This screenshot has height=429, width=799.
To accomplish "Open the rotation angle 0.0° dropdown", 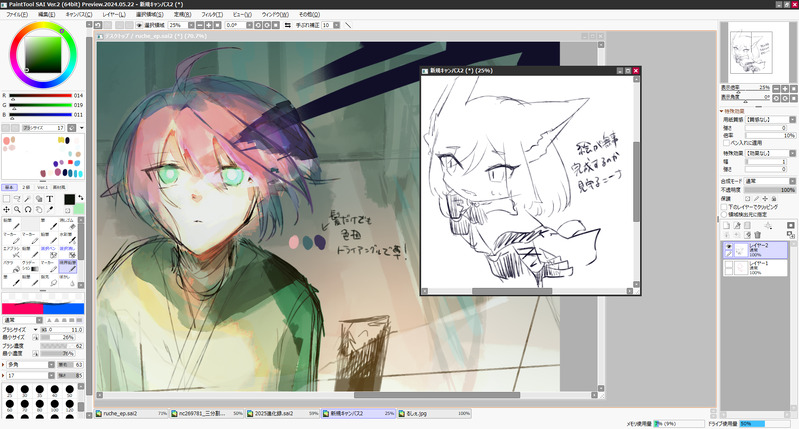I will [x=249, y=25].
